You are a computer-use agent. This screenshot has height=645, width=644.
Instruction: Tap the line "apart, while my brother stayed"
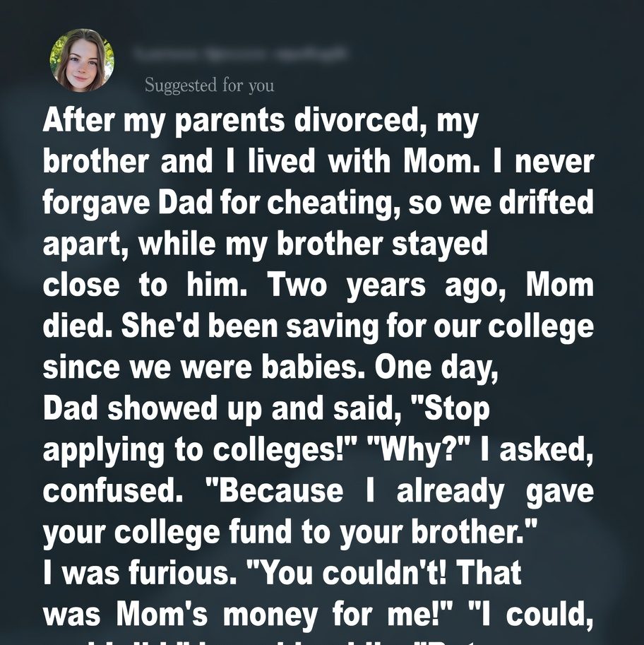(x=266, y=244)
